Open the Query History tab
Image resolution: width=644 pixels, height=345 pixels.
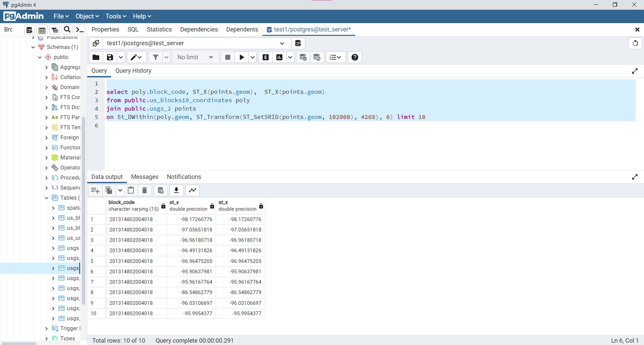click(133, 71)
